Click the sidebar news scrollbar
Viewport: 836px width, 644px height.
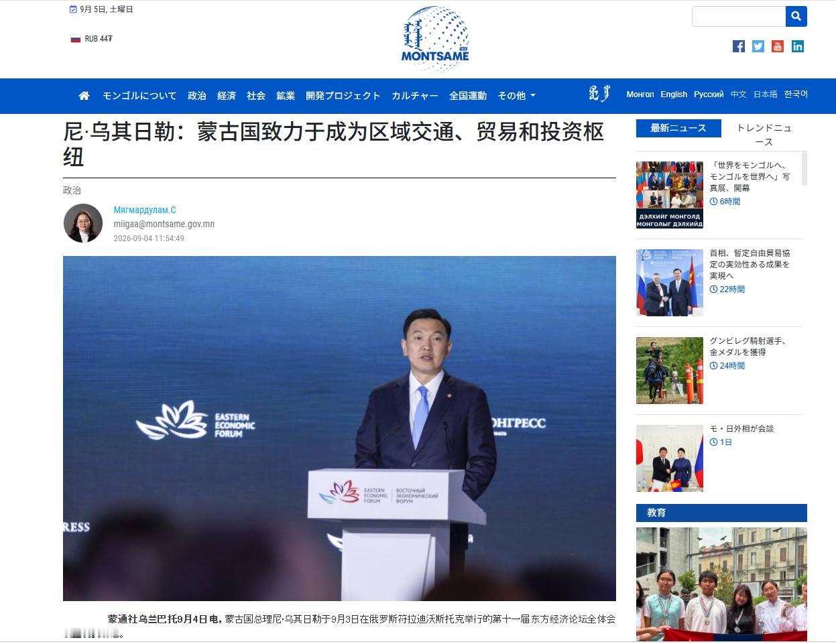coord(804,168)
